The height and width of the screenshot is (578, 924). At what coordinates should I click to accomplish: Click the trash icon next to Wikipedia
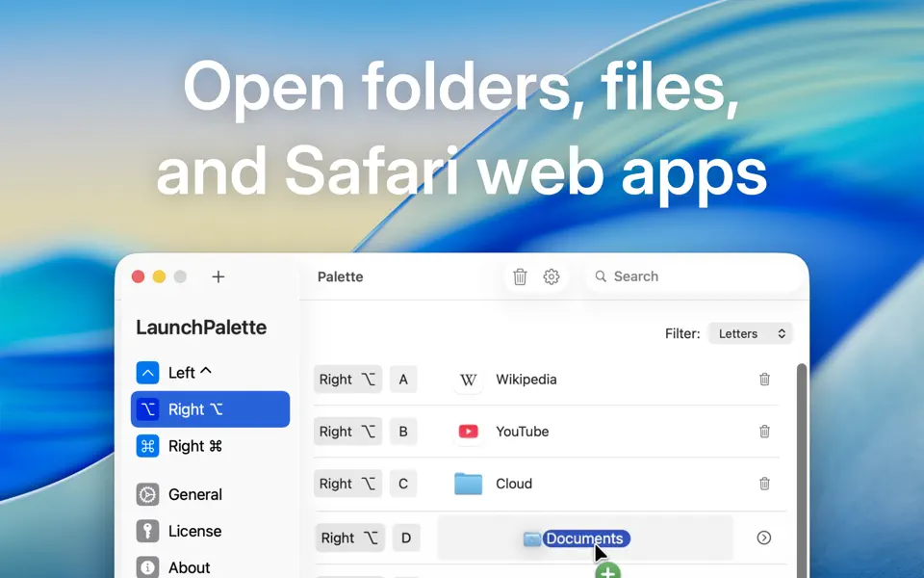[x=764, y=380]
